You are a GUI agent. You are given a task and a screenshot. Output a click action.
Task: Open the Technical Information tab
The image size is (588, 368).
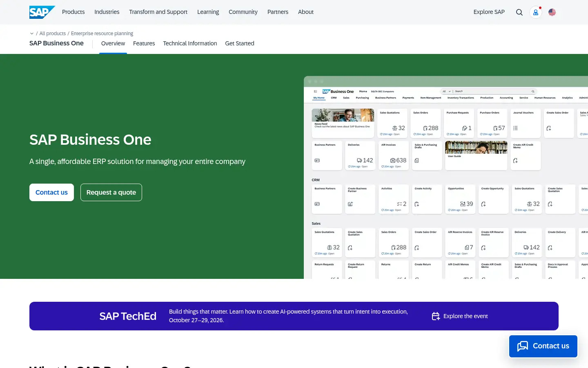[190, 43]
